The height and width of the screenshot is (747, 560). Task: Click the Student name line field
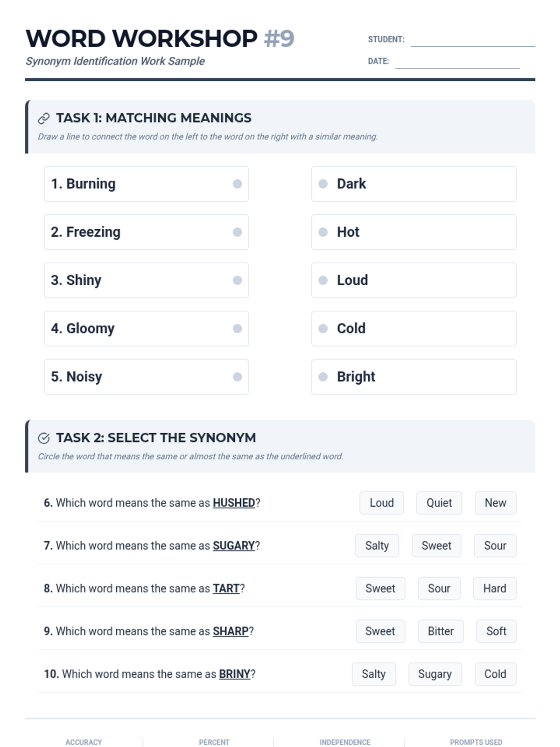(x=472, y=40)
